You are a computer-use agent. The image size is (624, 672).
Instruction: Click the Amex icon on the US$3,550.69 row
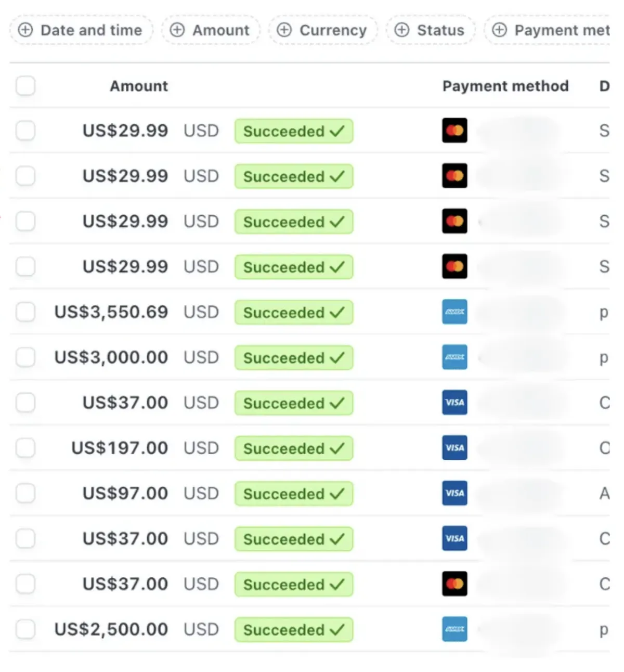pos(454,312)
